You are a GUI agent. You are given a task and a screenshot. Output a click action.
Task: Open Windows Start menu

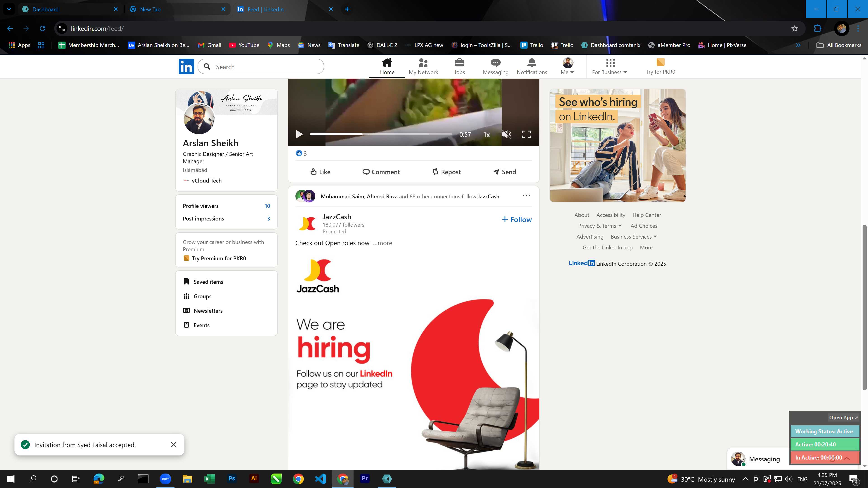[x=11, y=479]
